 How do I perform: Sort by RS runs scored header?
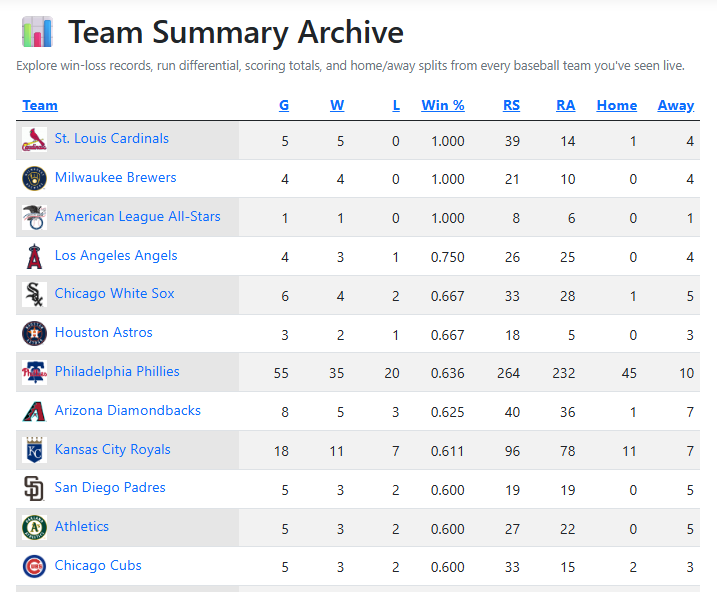coord(511,106)
